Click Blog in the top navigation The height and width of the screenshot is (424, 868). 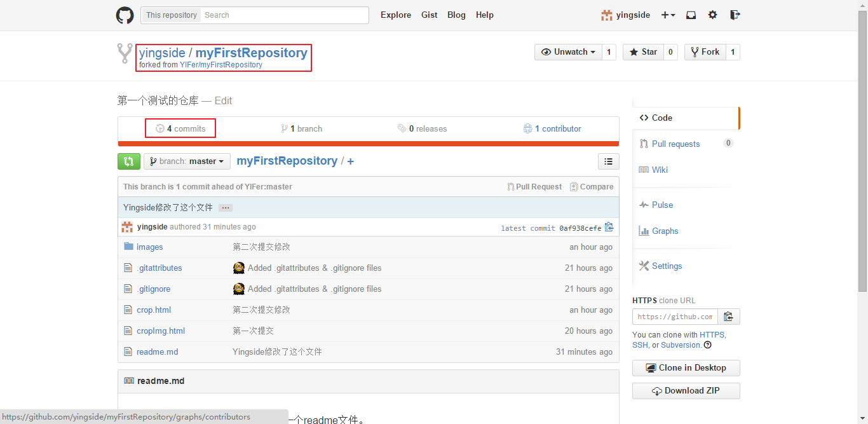click(x=456, y=15)
